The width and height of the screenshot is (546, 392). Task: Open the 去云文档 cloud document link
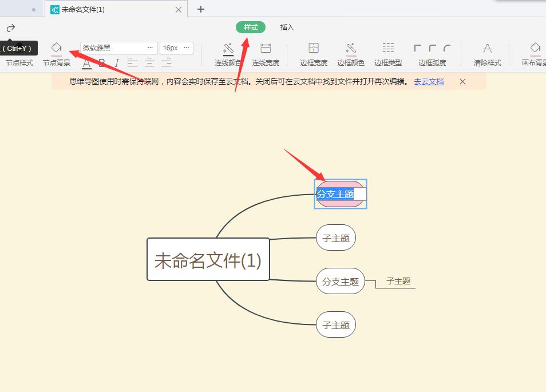(428, 81)
